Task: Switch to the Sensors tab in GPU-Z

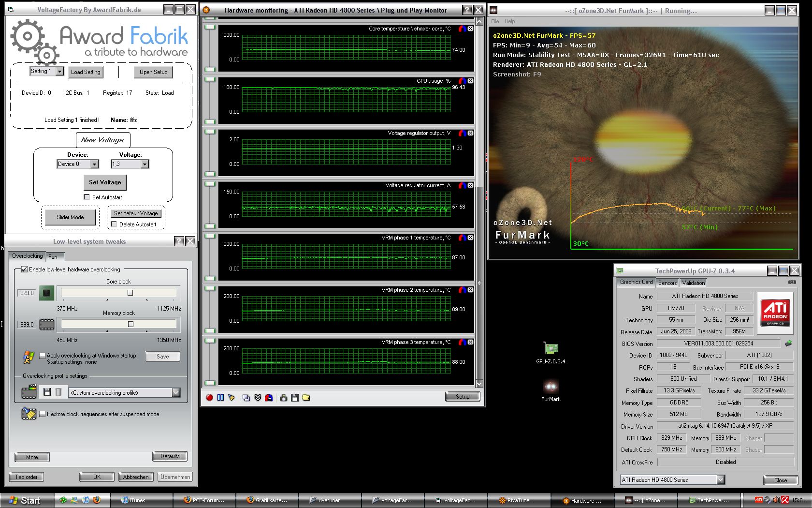Action: coord(667,283)
